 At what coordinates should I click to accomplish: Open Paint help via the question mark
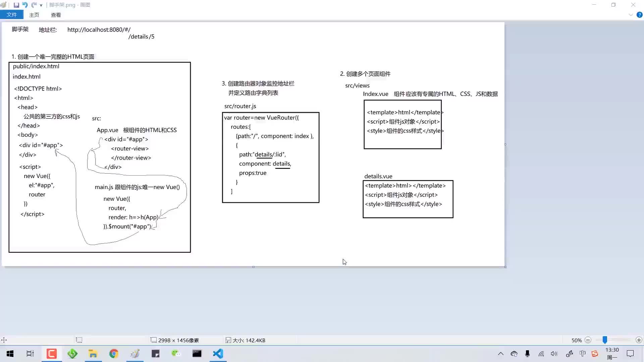click(639, 15)
